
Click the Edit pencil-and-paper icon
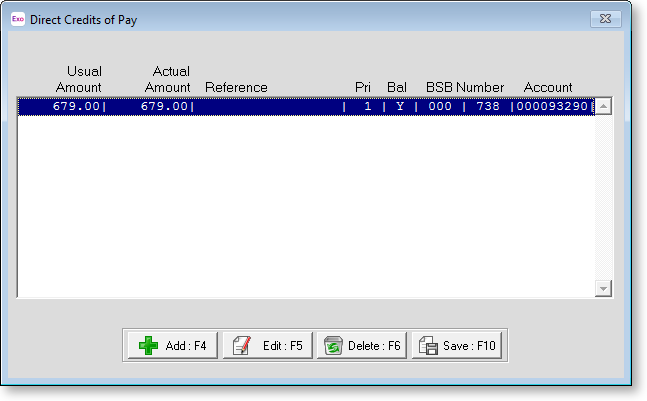click(x=241, y=346)
